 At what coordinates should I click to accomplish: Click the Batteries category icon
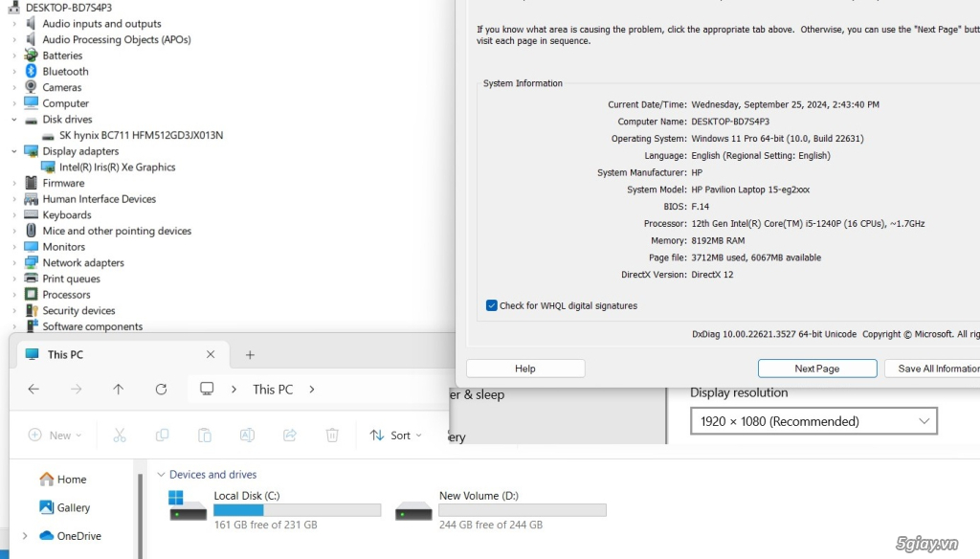tap(31, 55)
